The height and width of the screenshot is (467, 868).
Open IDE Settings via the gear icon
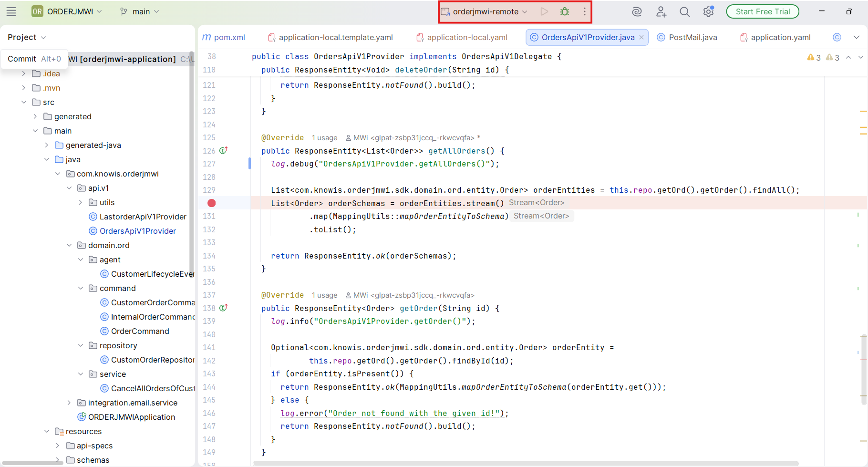click(x=708, y=11)
